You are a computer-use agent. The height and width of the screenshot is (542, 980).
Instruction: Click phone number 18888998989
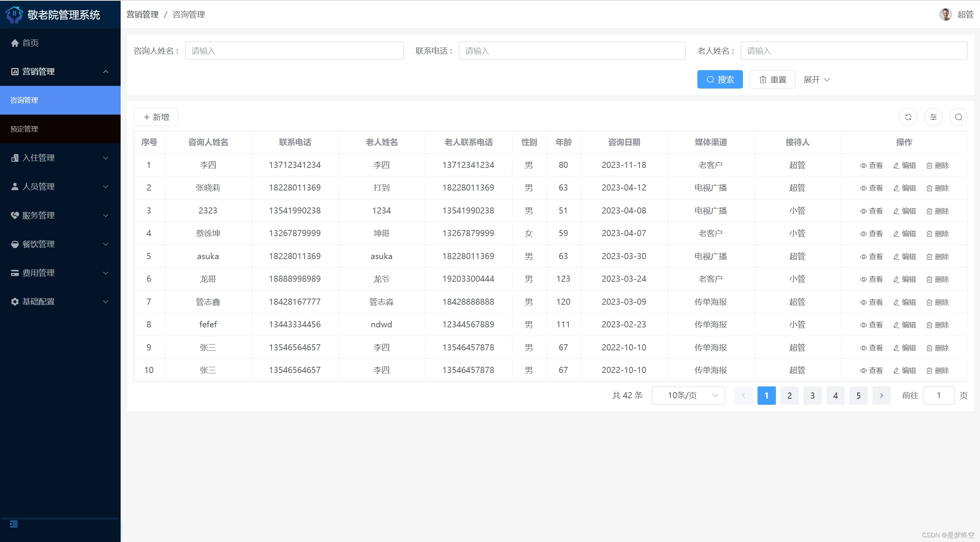point(294,279)
